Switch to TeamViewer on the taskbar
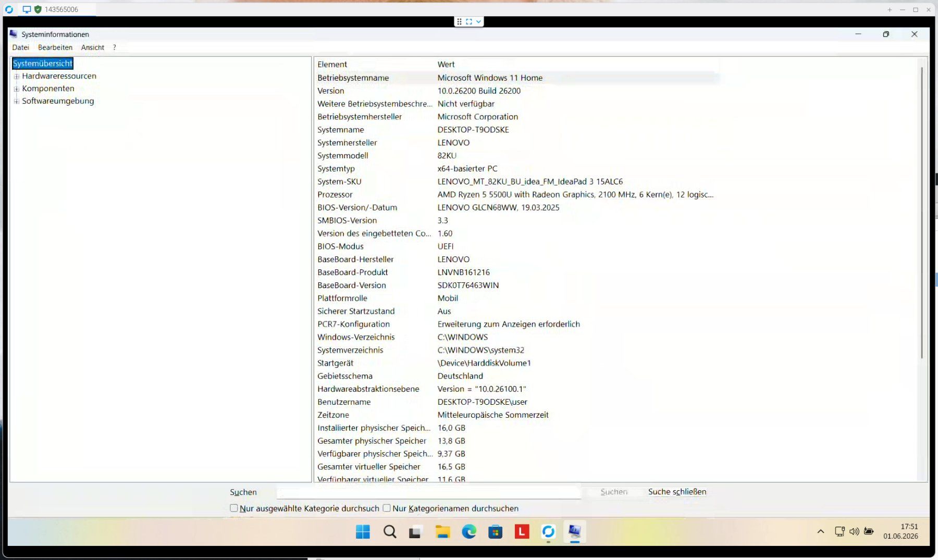Viewport: 938px width, 560px height. (x=548, y=531)
